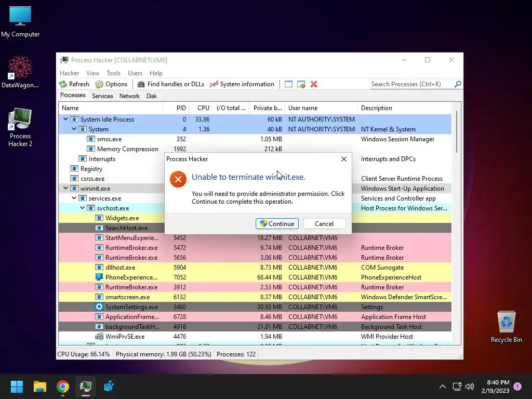Open System information graph icon

(214, 84)
